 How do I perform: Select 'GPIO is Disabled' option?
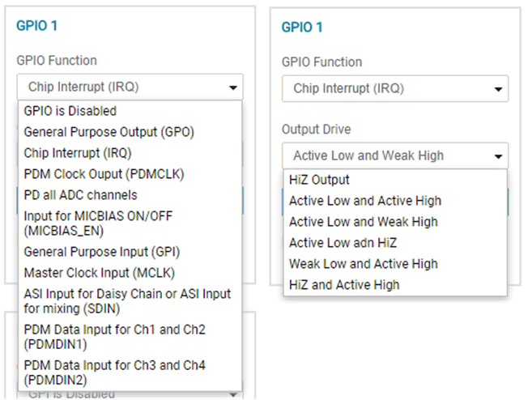(70, 111)
